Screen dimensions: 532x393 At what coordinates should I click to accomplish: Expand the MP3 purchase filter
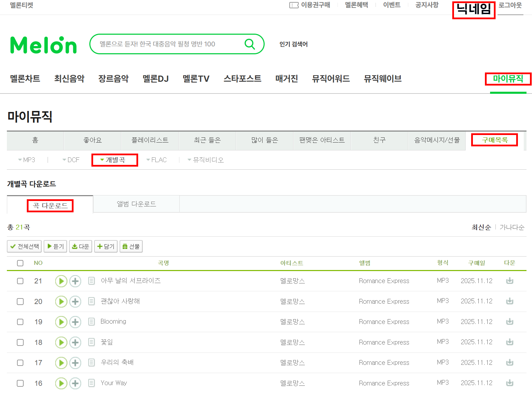pyautogui.click(x=27, y=160)
